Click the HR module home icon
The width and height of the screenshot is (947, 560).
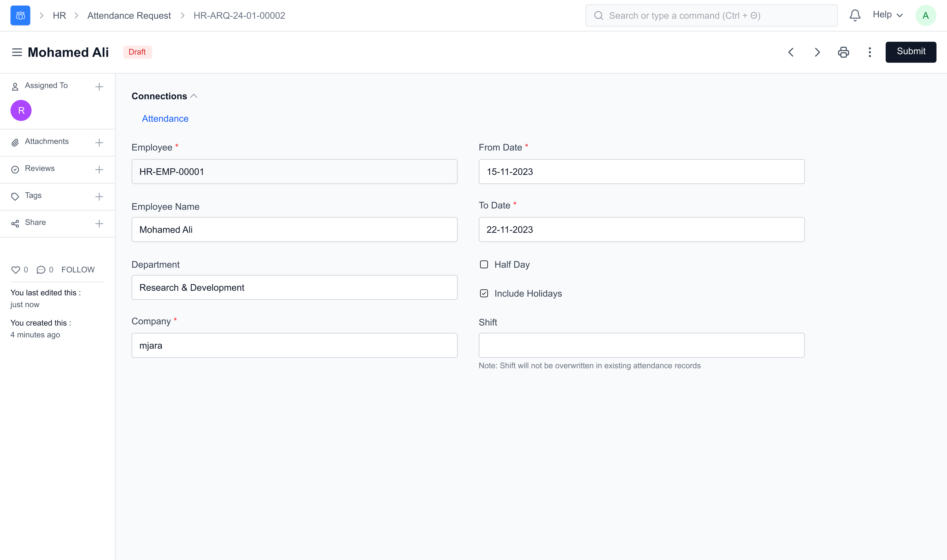[20, 15]
